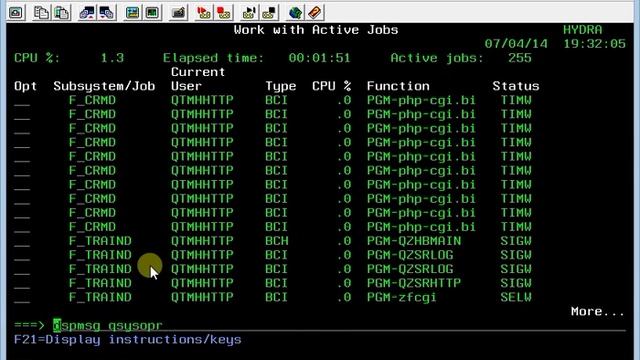Click the Paste toolbar icon
Viewport: 640px width, 360px height.
tap(61, 13)
